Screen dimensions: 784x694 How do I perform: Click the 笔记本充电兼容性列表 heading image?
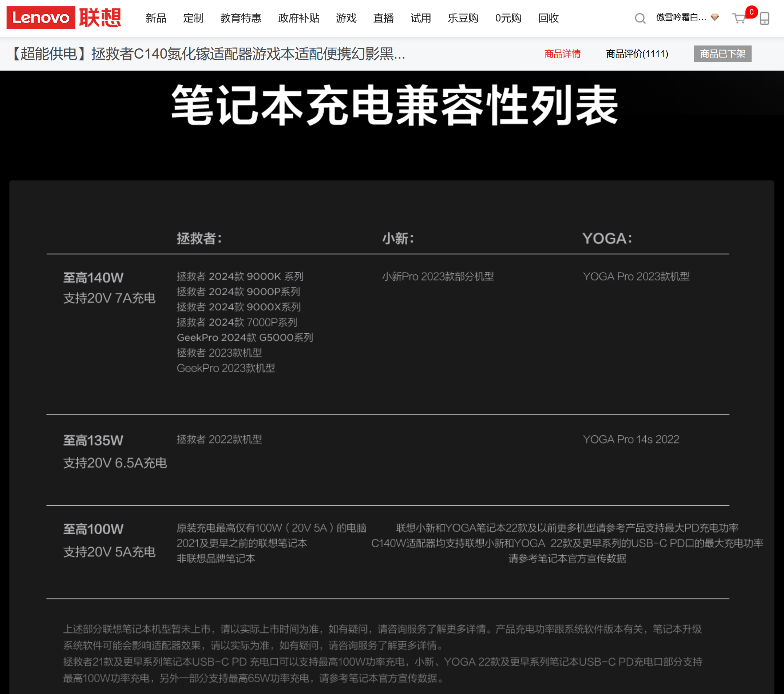click(394, 106)
